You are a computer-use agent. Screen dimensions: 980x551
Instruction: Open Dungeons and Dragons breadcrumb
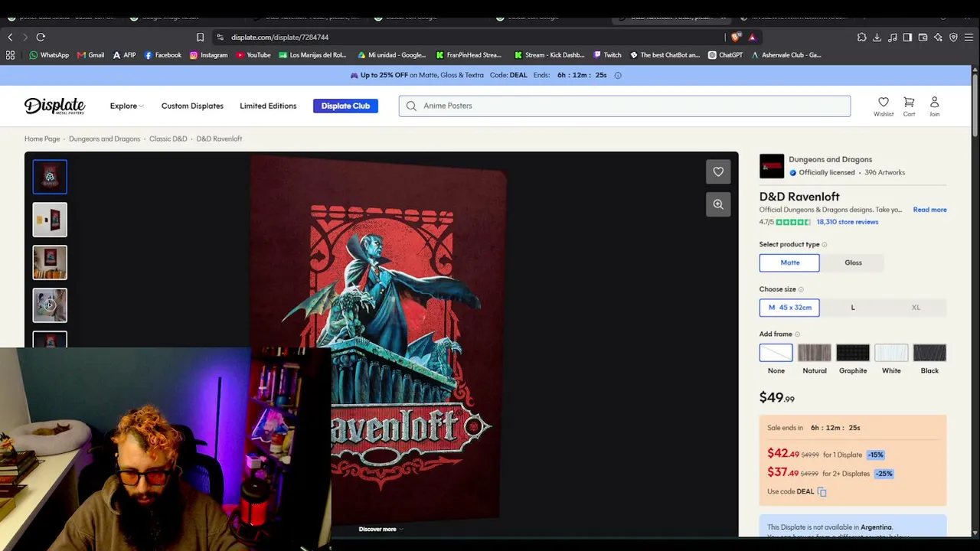pyautogui.click(x=104, y=139)
